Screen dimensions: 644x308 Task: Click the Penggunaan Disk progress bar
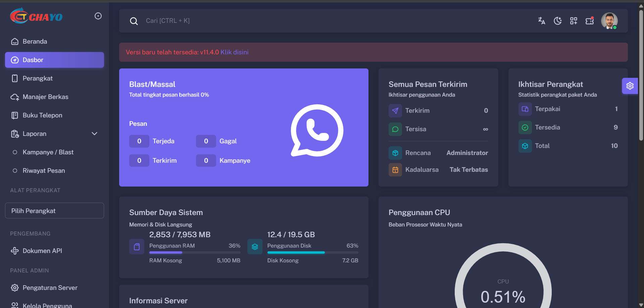[x=312, y=252]
